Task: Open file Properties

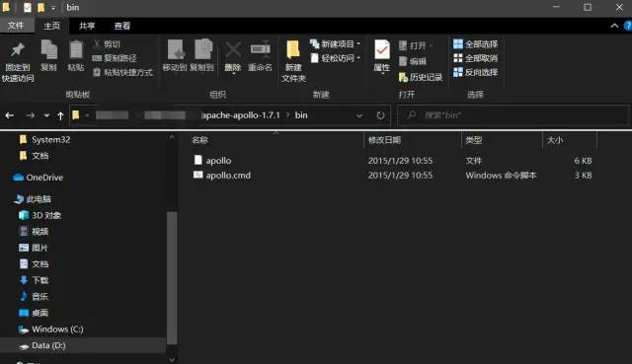Action: pyautogui.click(x=382, y=56)
